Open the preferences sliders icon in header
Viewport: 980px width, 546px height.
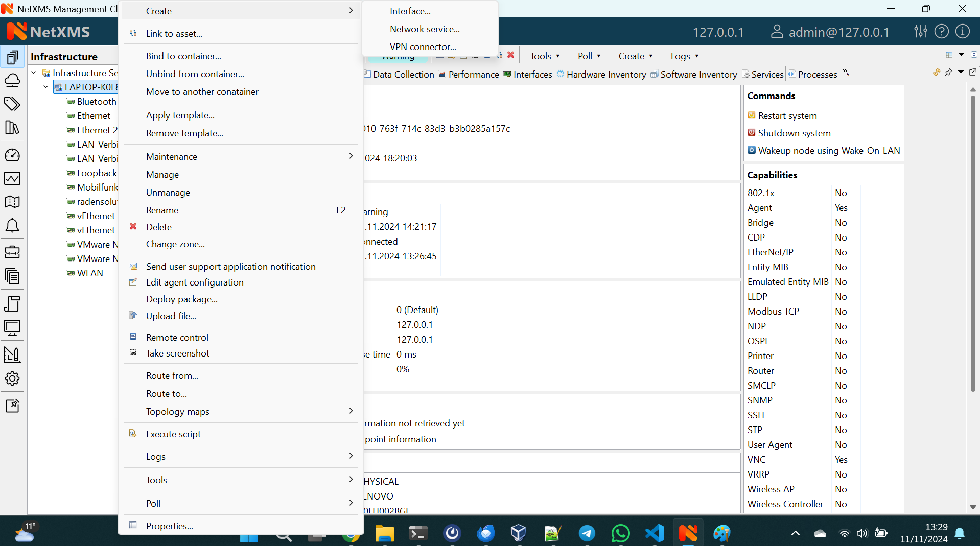(x=920, y=32)
